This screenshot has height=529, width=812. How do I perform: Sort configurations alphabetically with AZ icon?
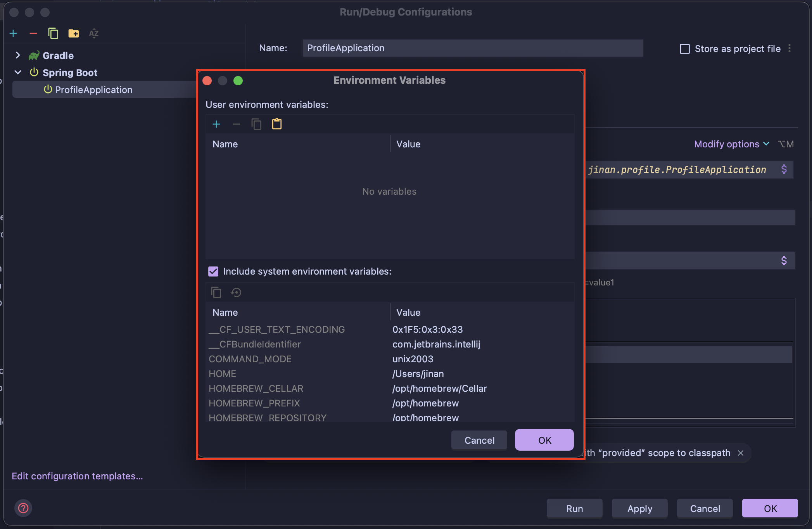click(x=93, y=33)
